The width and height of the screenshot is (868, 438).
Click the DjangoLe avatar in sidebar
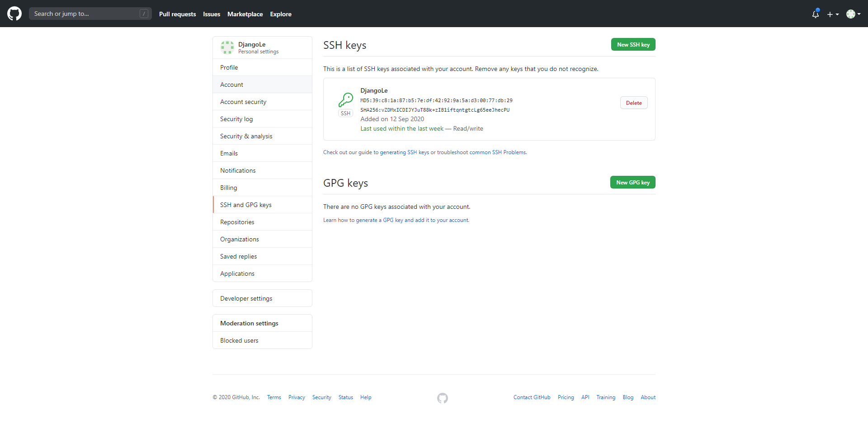click(227, 47)
